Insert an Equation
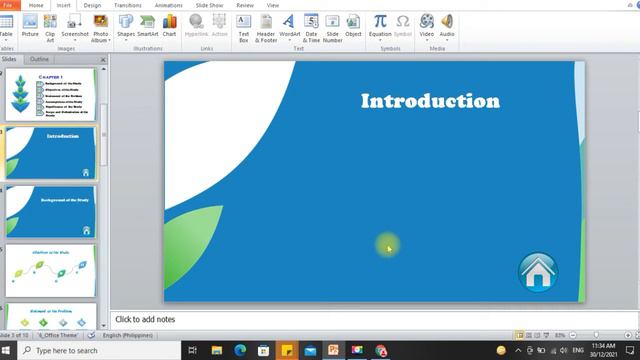The image size is (640, 360). click(380, 27)
